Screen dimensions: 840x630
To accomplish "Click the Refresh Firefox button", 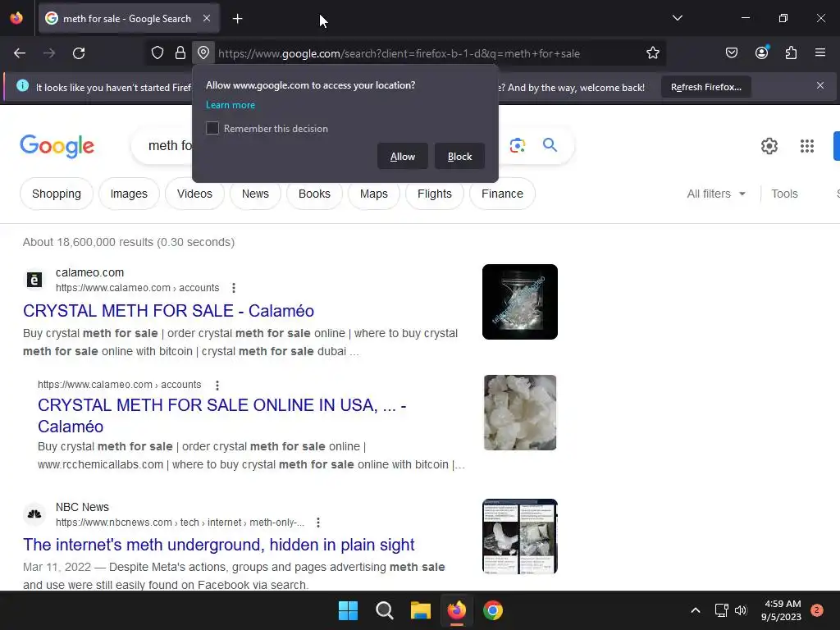I will point(706,87).
